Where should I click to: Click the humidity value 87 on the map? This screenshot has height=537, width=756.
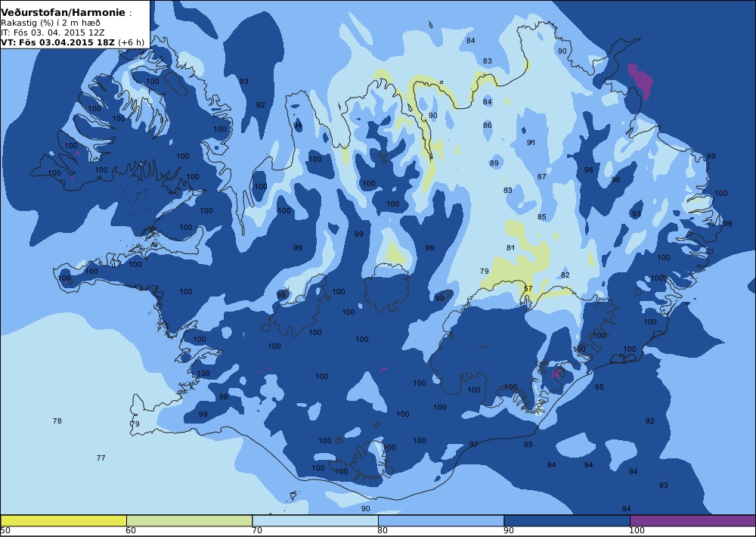542,176
